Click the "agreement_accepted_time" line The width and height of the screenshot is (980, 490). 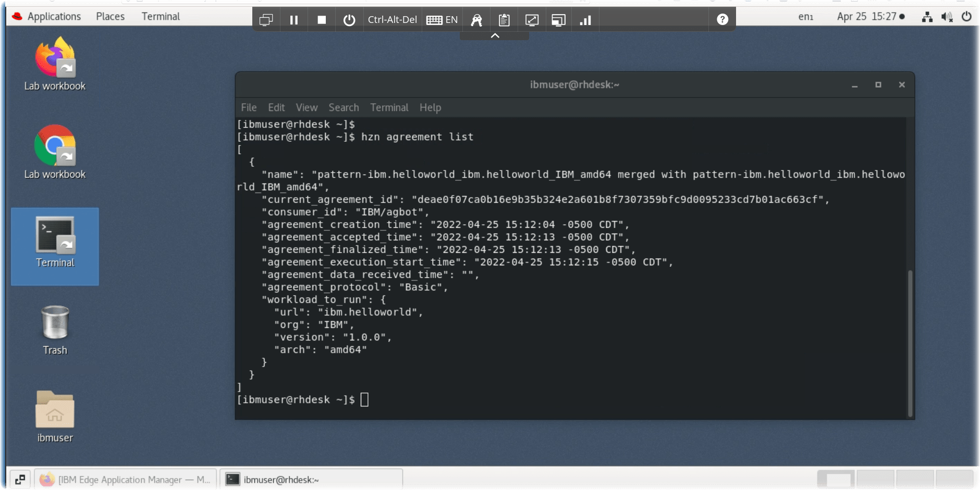(445, 237)
